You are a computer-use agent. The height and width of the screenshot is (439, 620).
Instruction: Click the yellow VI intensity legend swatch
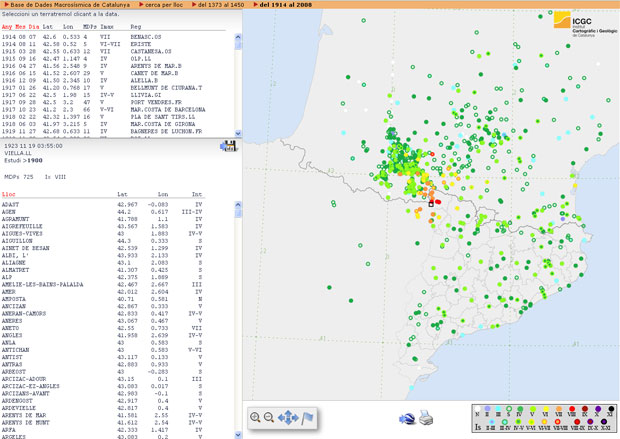click(546, 409)
